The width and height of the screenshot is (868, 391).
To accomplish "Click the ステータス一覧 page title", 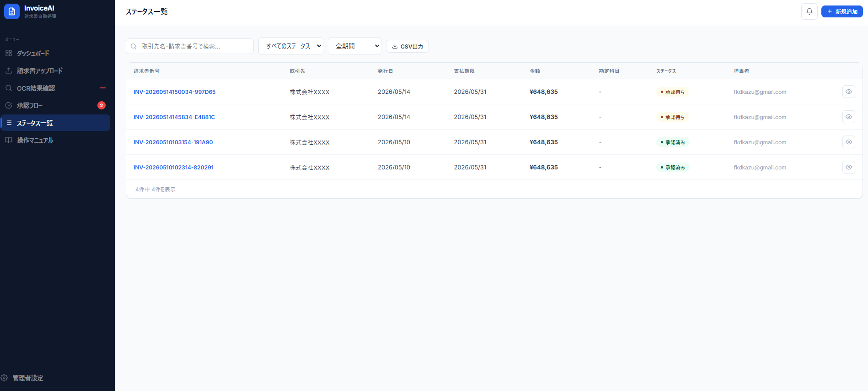I will [x=147, y=11].
